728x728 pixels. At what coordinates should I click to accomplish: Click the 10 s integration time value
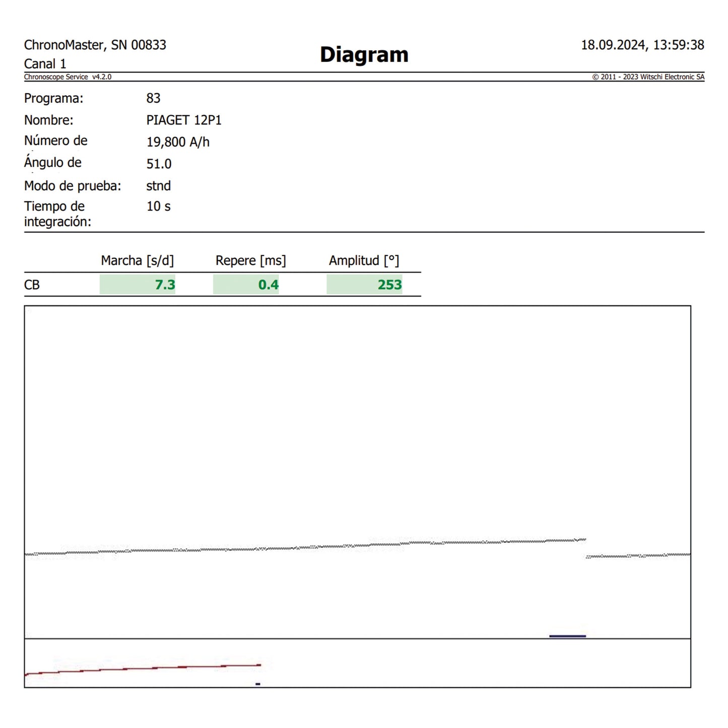pyautogui.click(x=158, y=207)
